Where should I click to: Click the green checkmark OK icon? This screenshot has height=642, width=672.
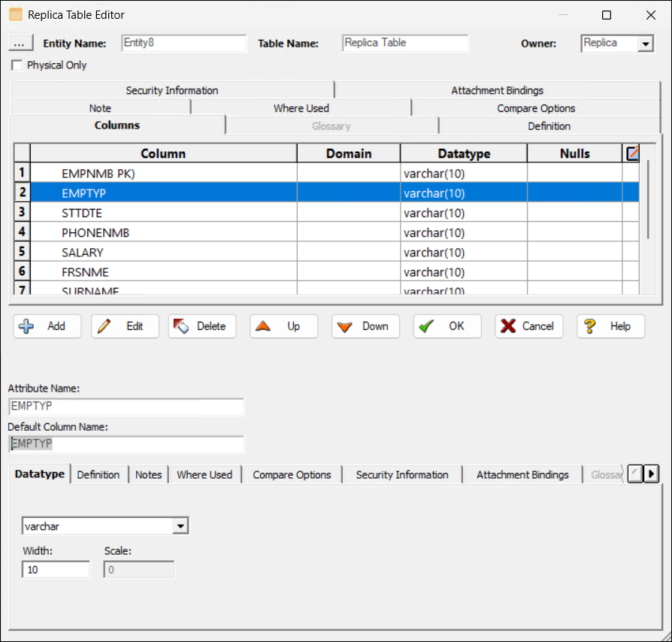[x=426, y=326]
